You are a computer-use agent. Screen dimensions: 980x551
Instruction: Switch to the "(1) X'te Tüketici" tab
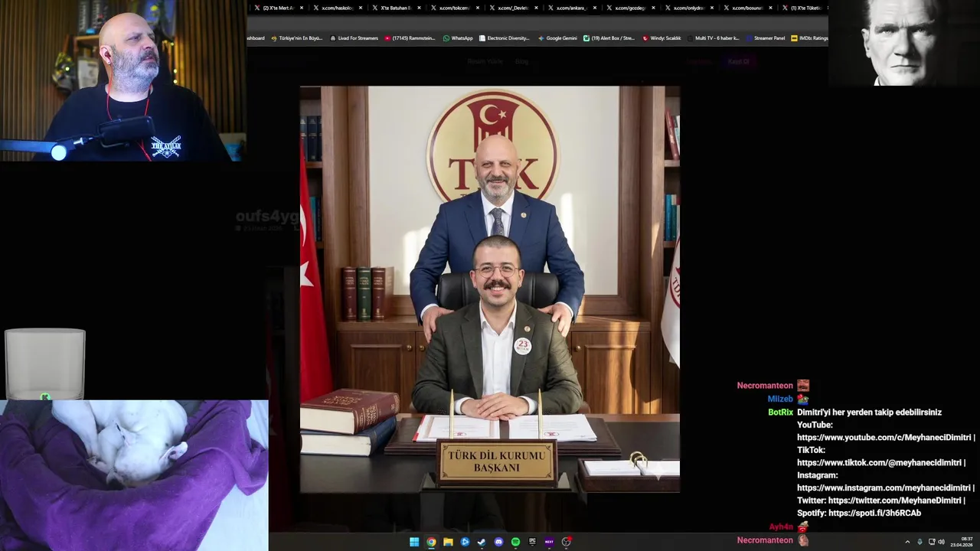tap(805, 8)
